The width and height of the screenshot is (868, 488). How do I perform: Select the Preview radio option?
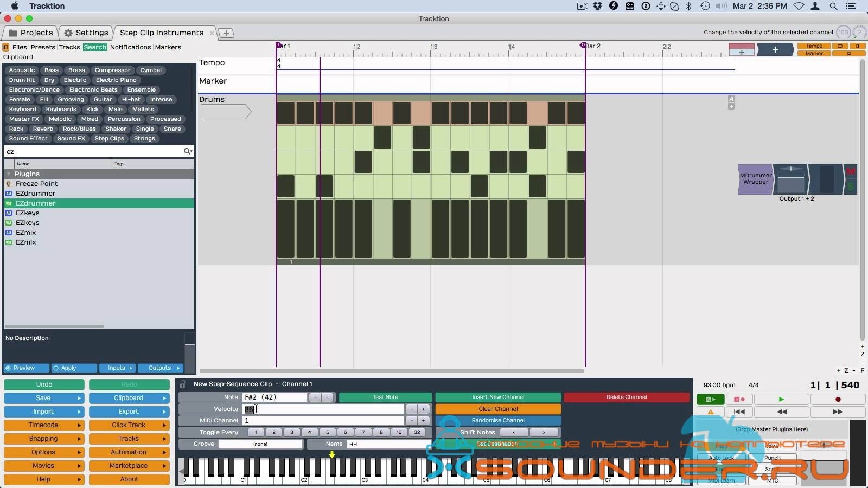[26, 368]
